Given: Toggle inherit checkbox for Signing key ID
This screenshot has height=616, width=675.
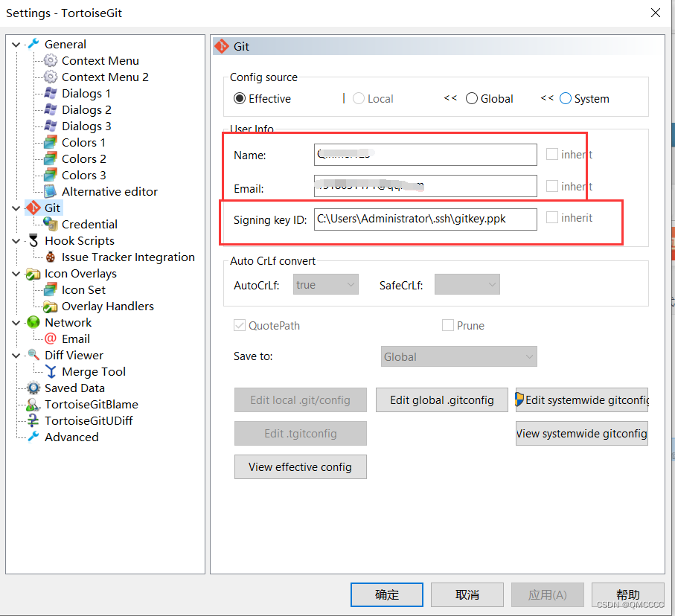Looking at the screenshot, I should (552, 217).
